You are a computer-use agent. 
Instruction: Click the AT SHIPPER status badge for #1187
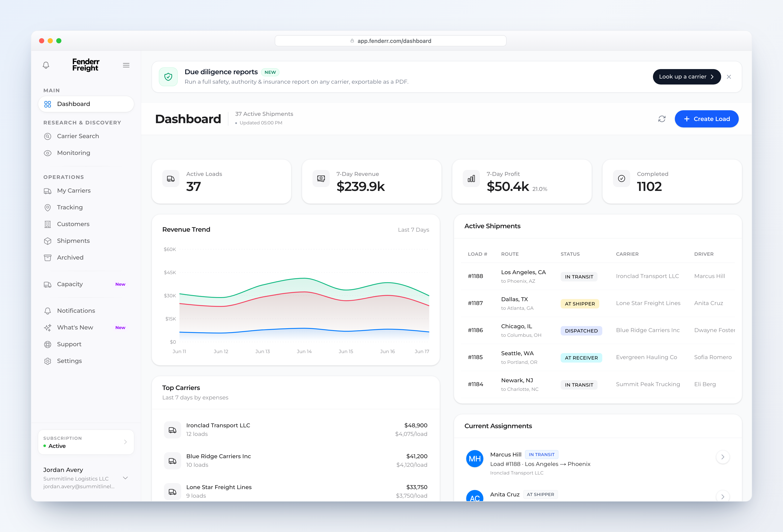point(580,304)
